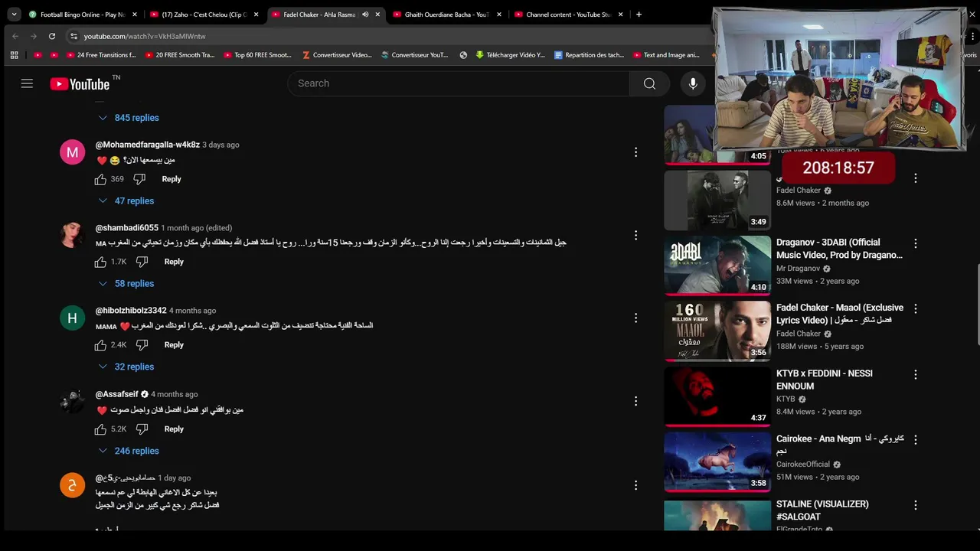980x551 pixels.
Task: Open KTYB x FEDDINI video thumbnail
Action: click(717, 396)
